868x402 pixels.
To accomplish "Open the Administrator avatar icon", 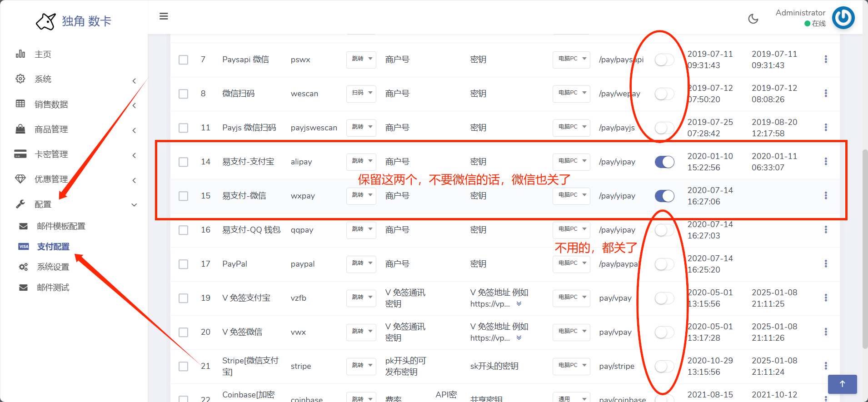I will [843, 18].
